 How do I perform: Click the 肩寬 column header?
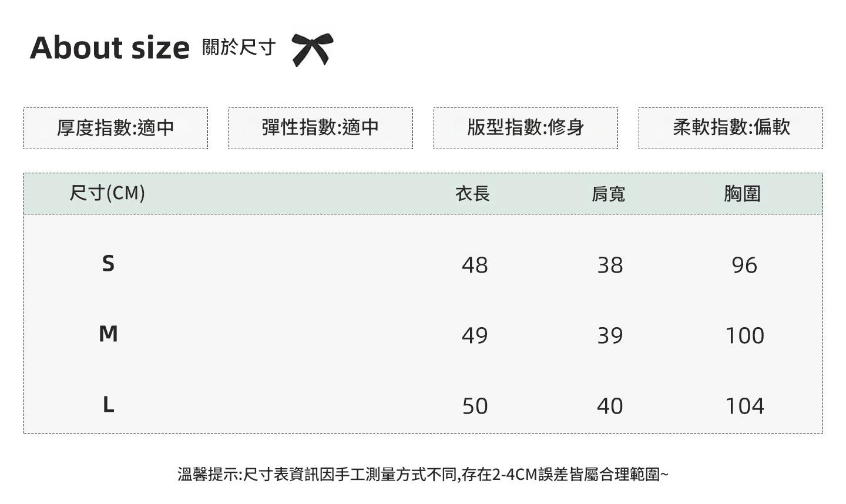608,193
